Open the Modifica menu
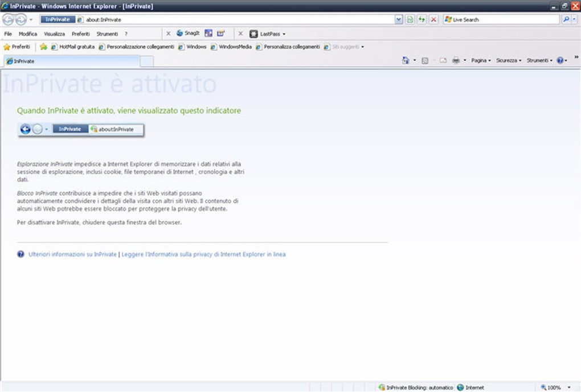Viewport: 581px width, 392px height. pos(28,34)
